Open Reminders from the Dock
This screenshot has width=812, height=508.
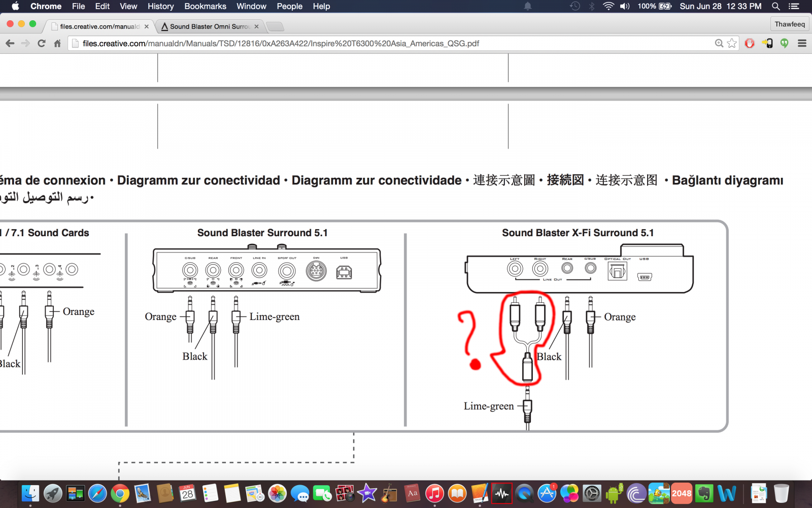(210, 493)
